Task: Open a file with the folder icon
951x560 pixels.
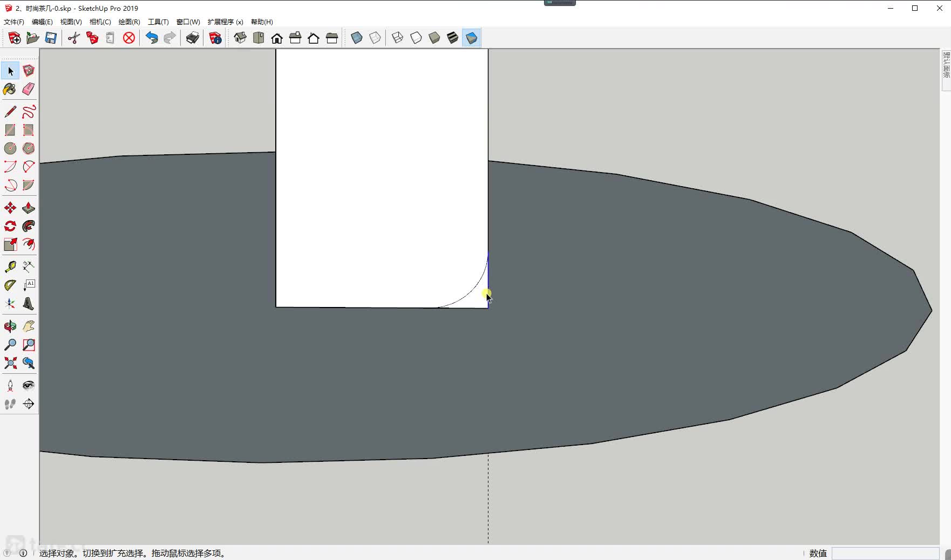Action: pos(32,38)
